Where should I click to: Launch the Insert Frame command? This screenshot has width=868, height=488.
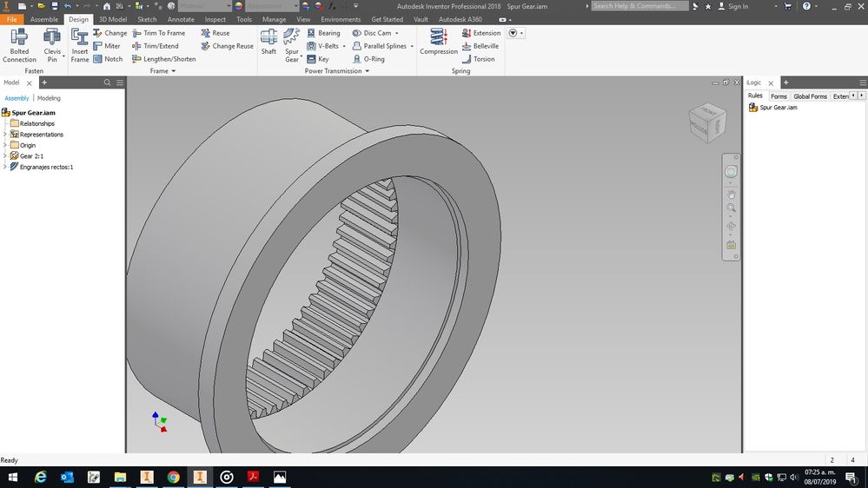coord(80,45)
